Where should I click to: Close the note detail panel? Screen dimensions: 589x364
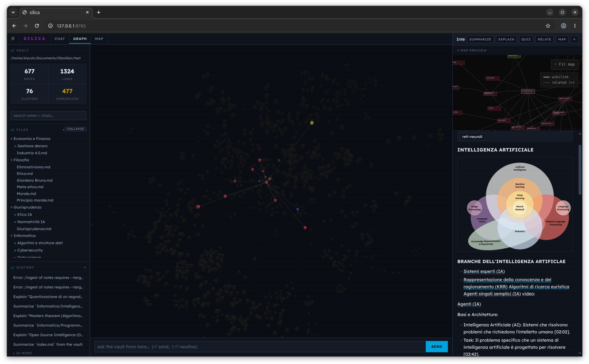tap(574, 39)
